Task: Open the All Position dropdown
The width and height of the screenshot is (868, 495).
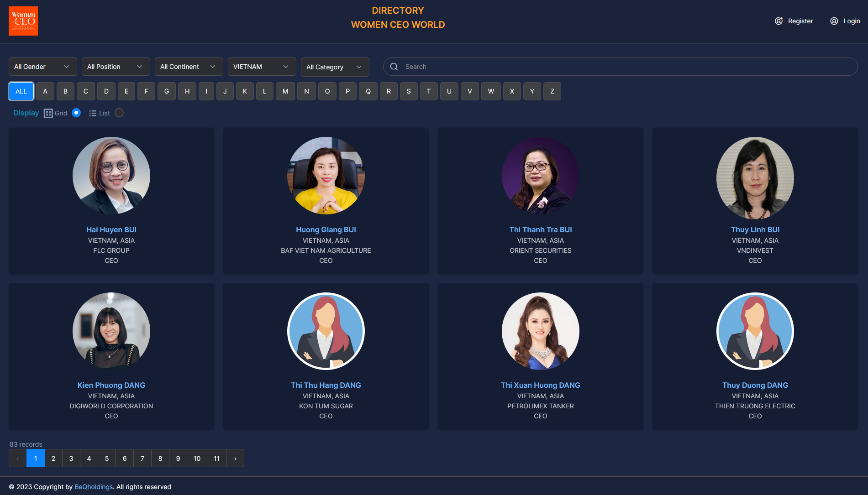Action: (116, 67)
